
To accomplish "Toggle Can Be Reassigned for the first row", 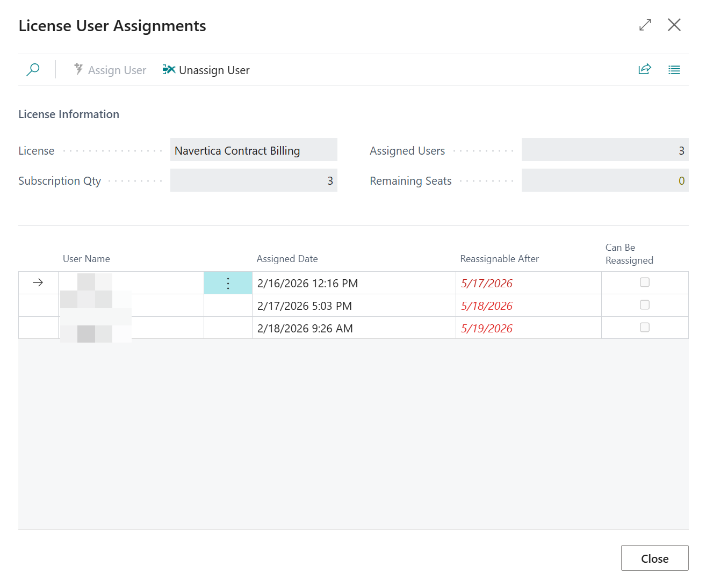I will (x=644, y=282).
